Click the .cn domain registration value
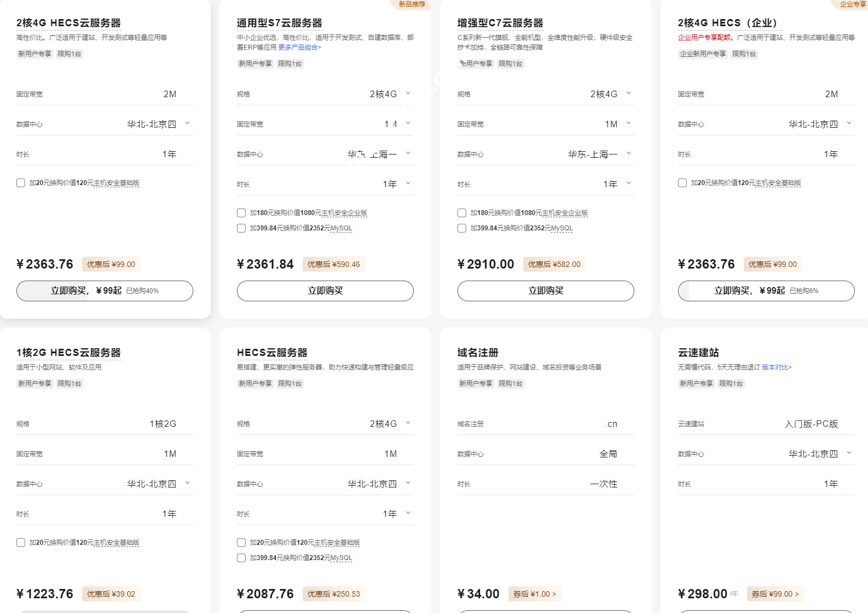This screenshot has width=868, height=613. [x=611, y=424]
